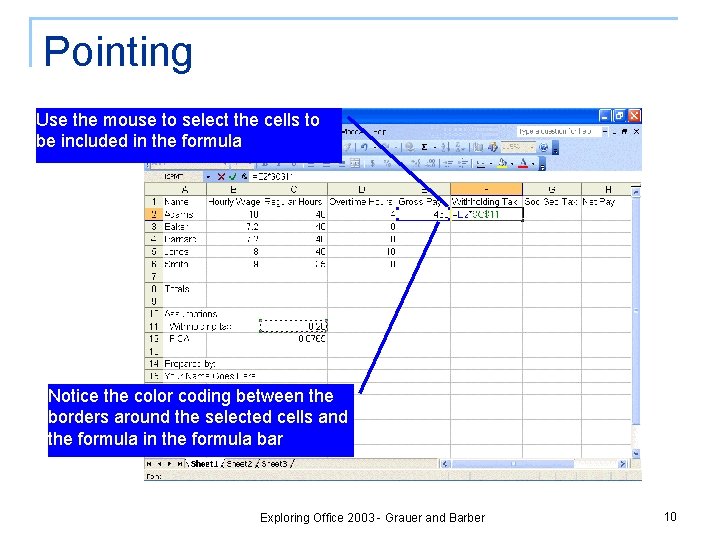Click horizontal scrollbar left arrow
The height and width of the screenshot is (540, 720).
pyautogui.click(x=444, y=464)
